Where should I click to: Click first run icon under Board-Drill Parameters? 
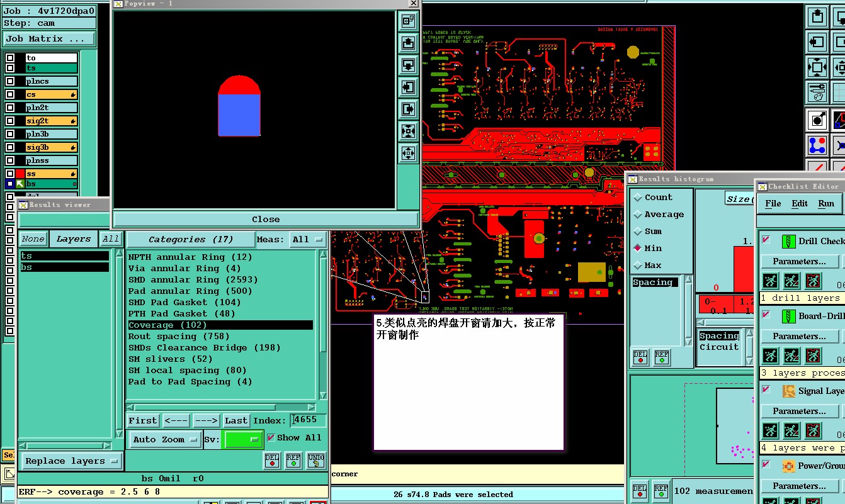click(x=770, y=355)
